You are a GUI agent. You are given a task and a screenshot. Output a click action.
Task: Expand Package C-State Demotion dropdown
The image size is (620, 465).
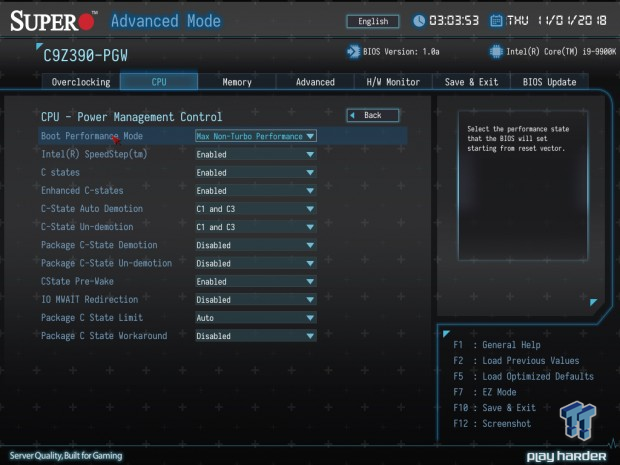(x=256, y=245)
